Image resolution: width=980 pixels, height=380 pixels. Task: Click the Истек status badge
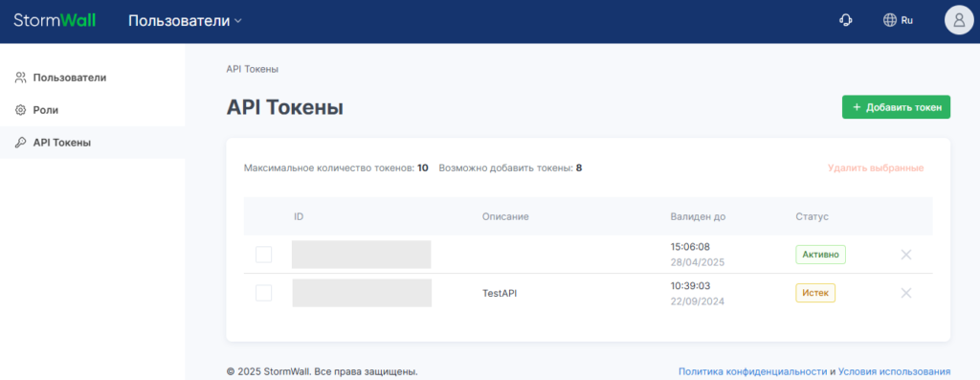click(815, 293)
